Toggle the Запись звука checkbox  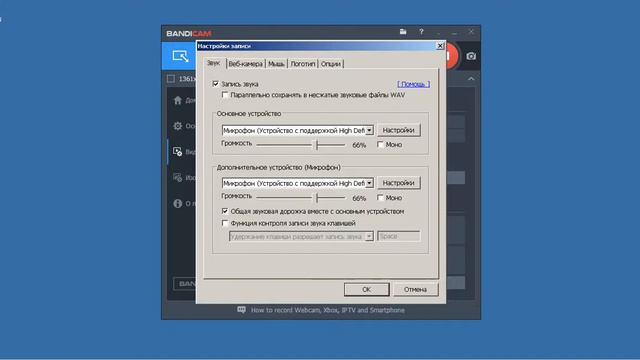pos(216,84)
